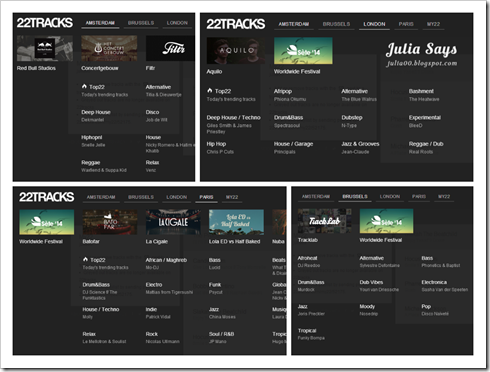Open Worldwide Festival thumbnail in London panel

303,51
